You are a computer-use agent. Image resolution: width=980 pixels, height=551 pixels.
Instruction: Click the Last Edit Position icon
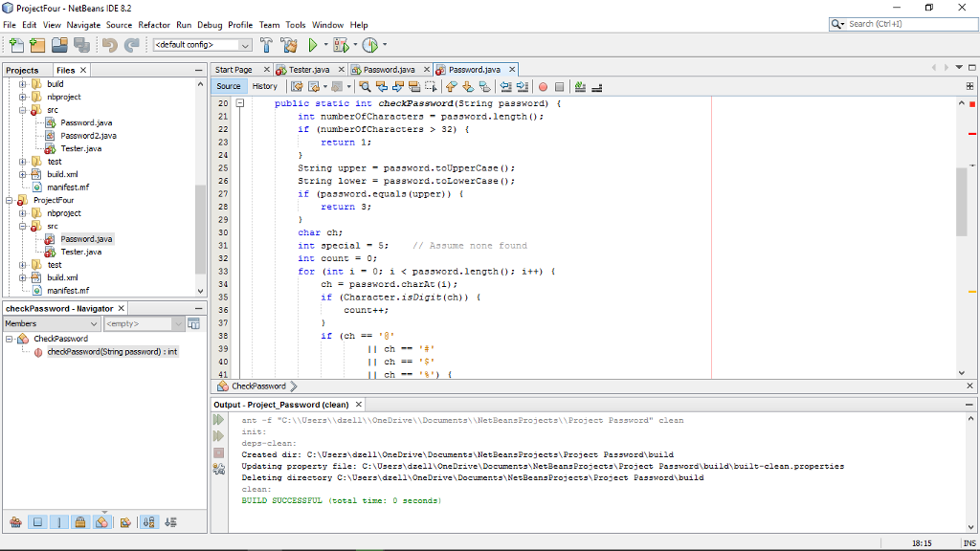[296, 86]
